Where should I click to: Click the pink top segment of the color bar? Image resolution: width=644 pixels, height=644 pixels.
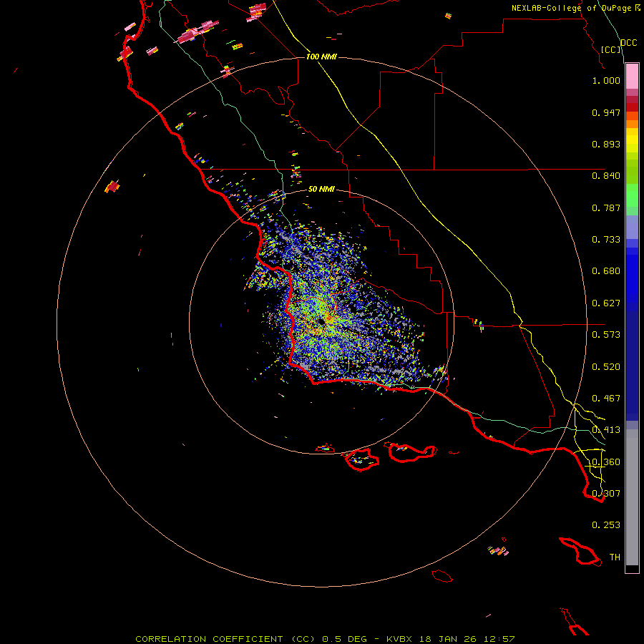pyautogui.click(x=632, y=77)
